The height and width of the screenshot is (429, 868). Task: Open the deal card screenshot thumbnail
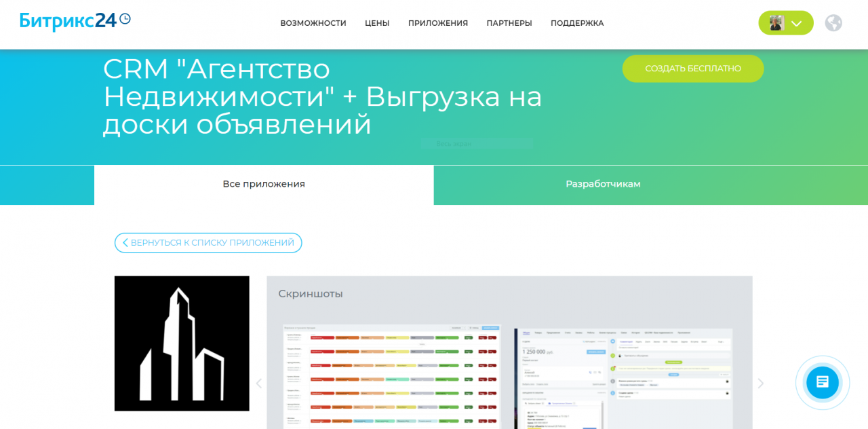[x=623, y=379]
